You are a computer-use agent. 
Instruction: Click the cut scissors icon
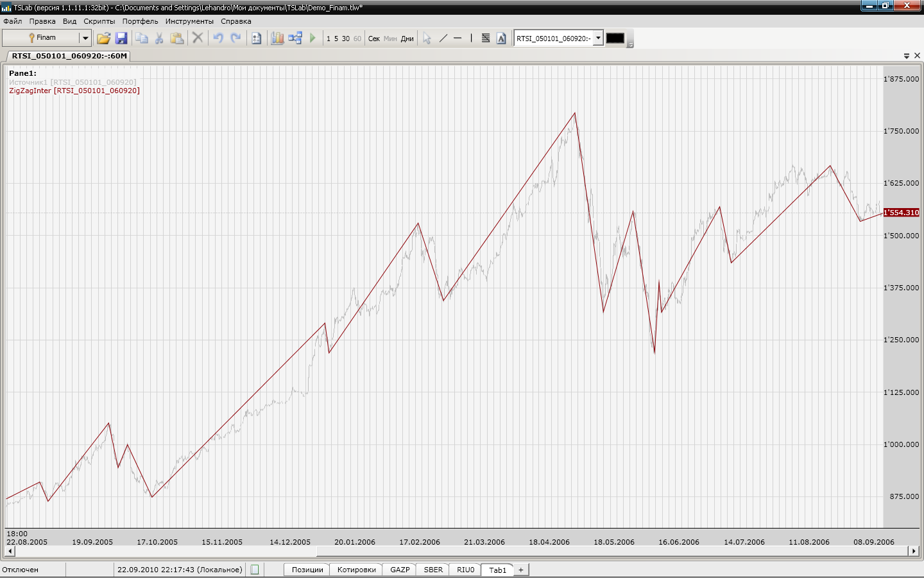click(x=159, y=39)
